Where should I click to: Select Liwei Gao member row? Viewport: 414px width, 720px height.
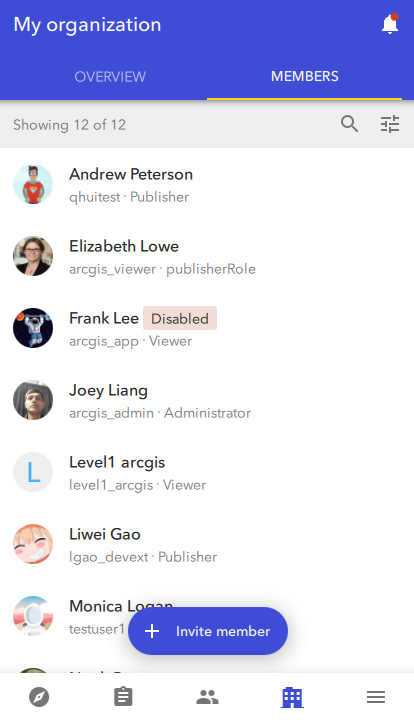point(207,544)
